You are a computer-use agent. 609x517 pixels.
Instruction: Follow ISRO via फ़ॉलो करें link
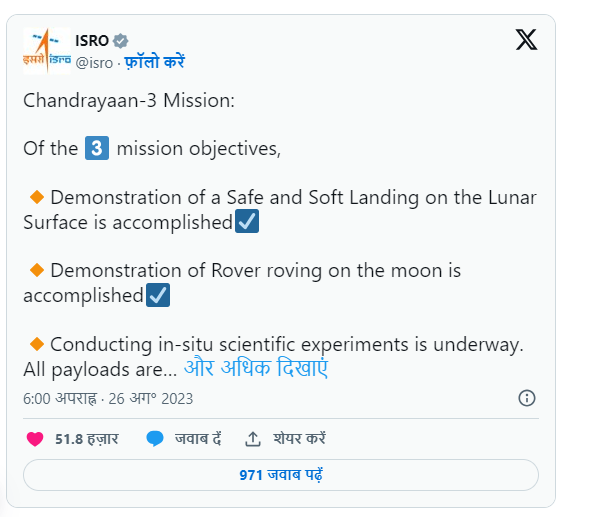155,62
